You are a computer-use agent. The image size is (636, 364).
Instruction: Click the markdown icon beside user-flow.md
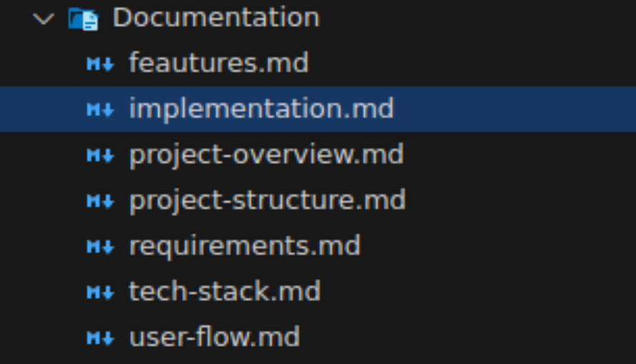point(100,338)
